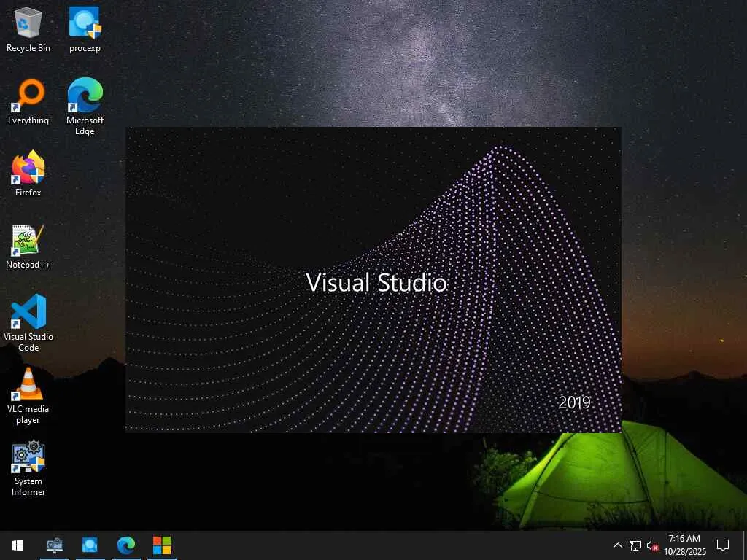Open the muted volume tray icon

652,545
